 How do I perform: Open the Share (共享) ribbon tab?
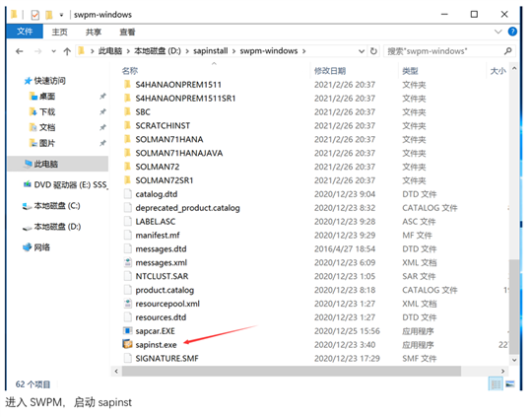point(94,32)
